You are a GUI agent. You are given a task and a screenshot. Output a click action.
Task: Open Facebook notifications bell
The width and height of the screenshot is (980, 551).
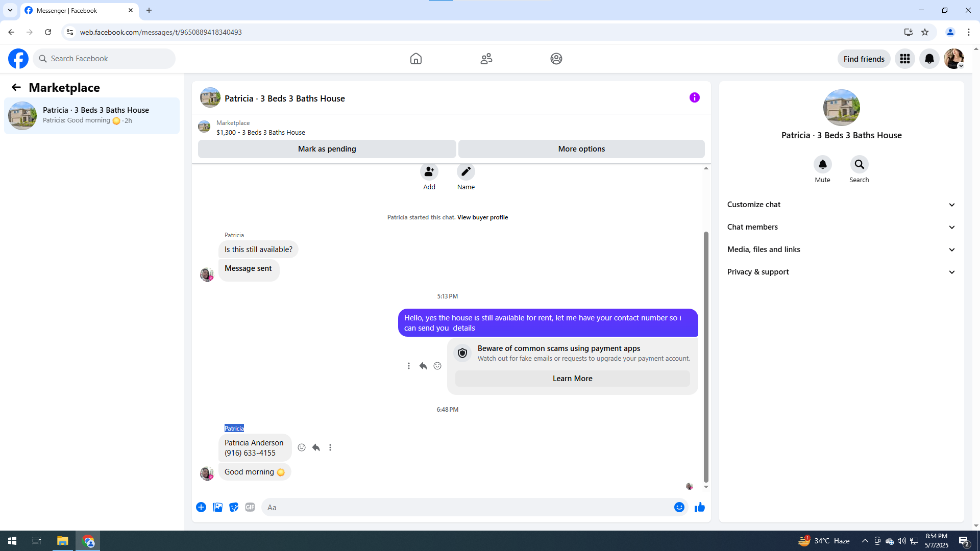coord(929,59)
